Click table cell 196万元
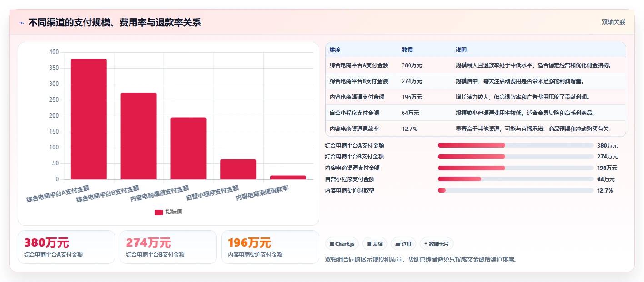 click(412, 97)
